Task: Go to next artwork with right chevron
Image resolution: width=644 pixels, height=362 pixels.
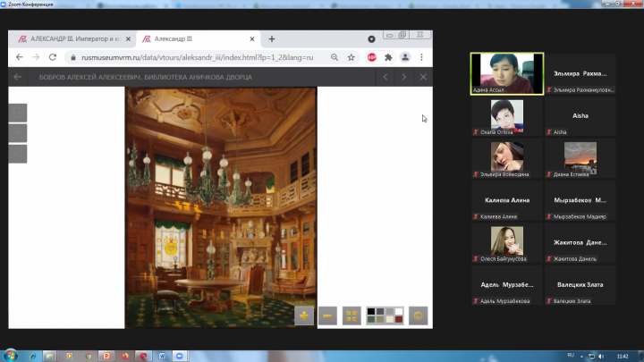Action: click(404, 77)
